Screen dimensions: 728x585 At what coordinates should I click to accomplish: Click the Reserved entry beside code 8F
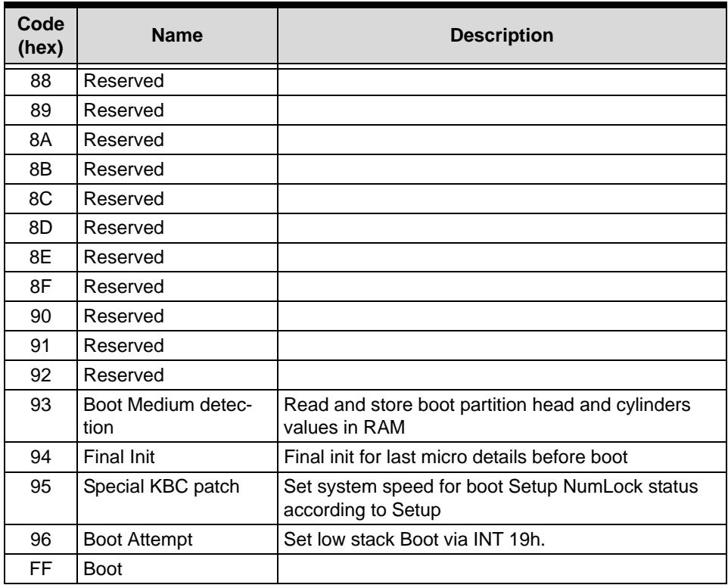point(123,287)
